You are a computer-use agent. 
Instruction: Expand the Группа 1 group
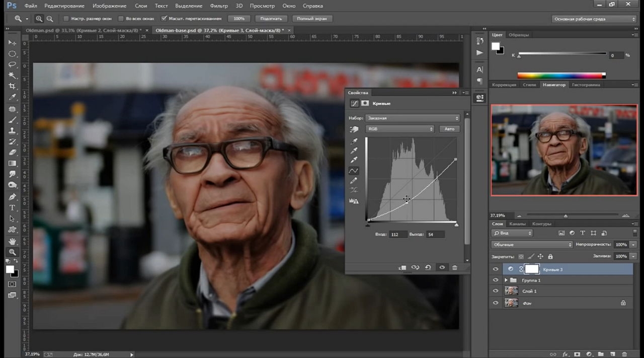click(x=506, y=280)
